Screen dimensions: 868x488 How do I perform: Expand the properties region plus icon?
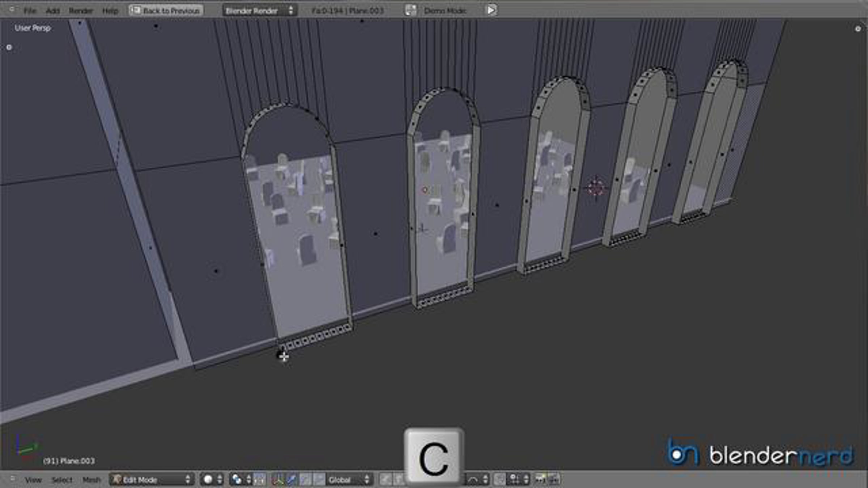pyautogui.click(x=858, y=29)
